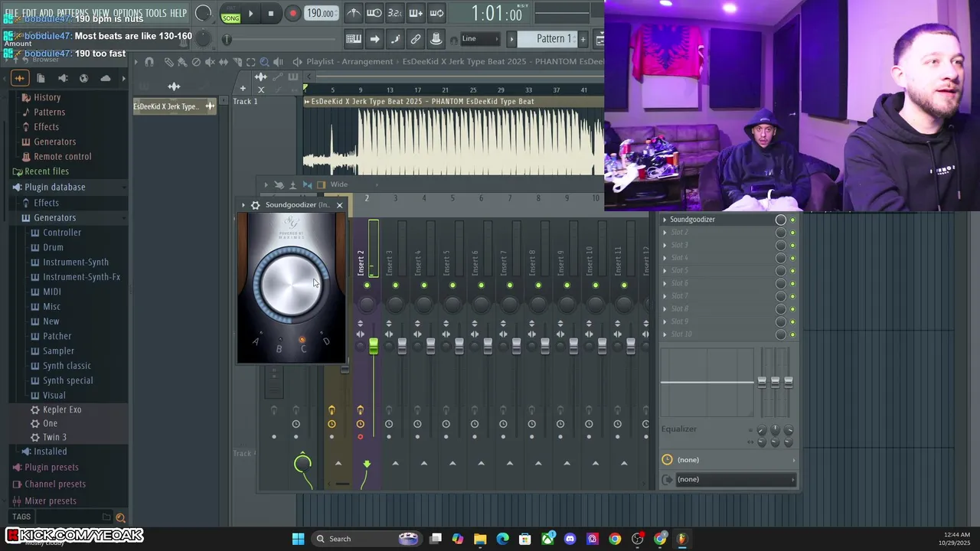Toggle the overdub recording icon
This screenshot has width=980, height=551.
(x=416, y=13)
